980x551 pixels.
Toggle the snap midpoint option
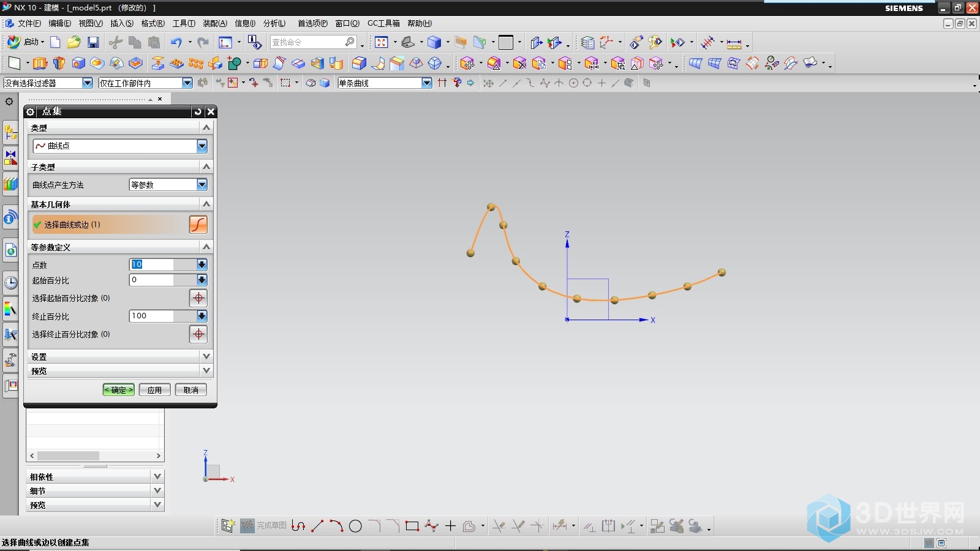[516, 83]
